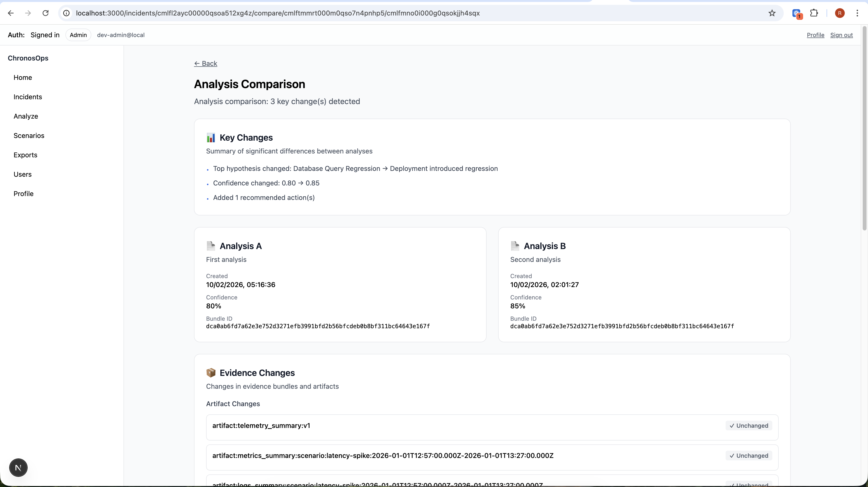The image size is (868, 487).
Task: Click the Next.js dev tools badge
Action: click(18, 467)
